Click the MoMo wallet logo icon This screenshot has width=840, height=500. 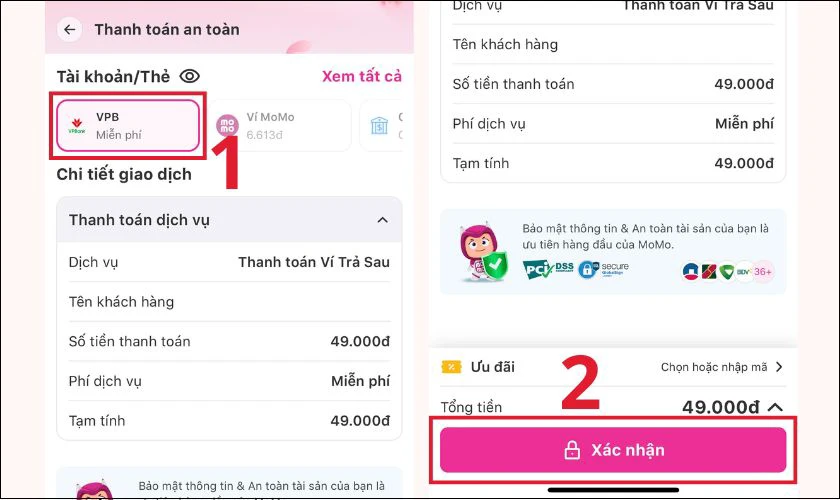(227, 126)
